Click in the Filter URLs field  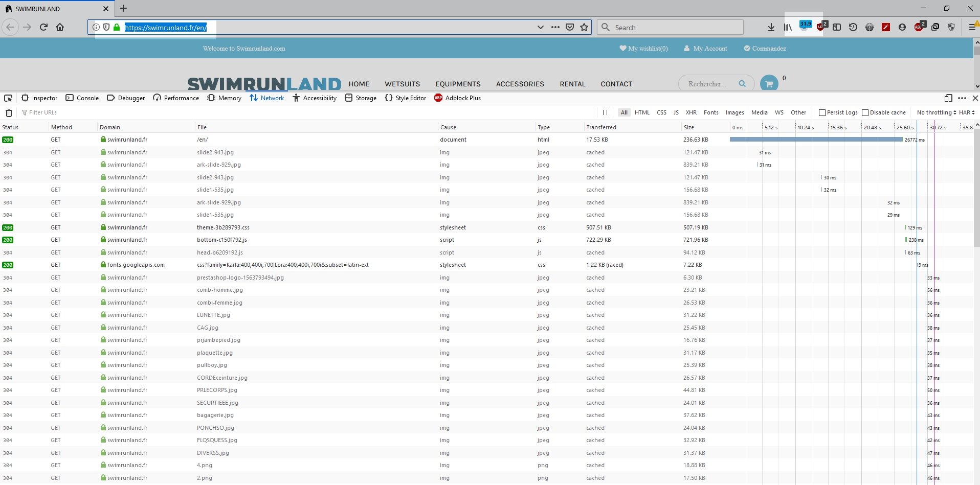(x=307, y=112)
